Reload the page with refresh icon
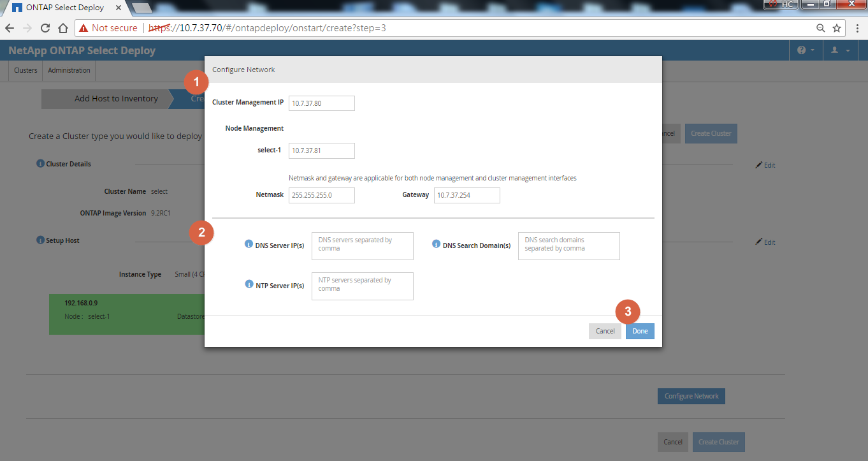Viewport: 868px width, 461px height. click(45, 28)
